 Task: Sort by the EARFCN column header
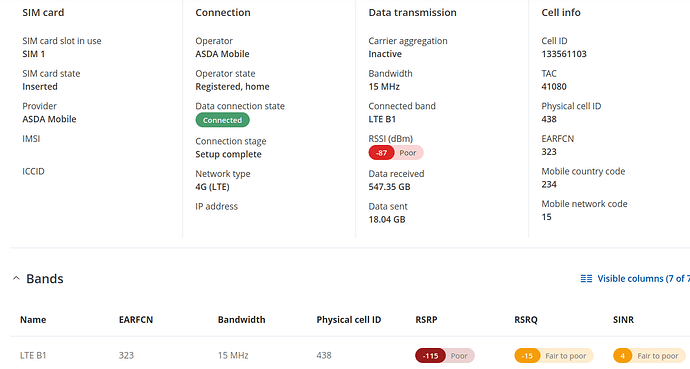tap(136, 320)
